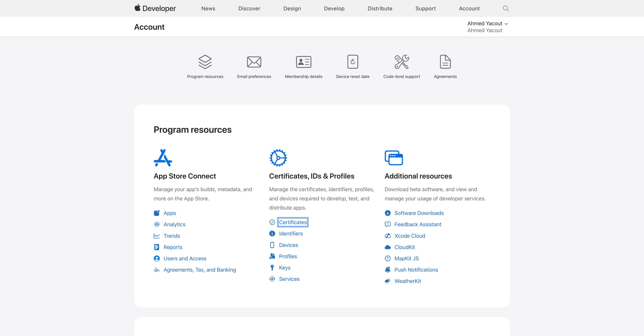Open Agreements, Tax, and Banking link

(200, 270)
